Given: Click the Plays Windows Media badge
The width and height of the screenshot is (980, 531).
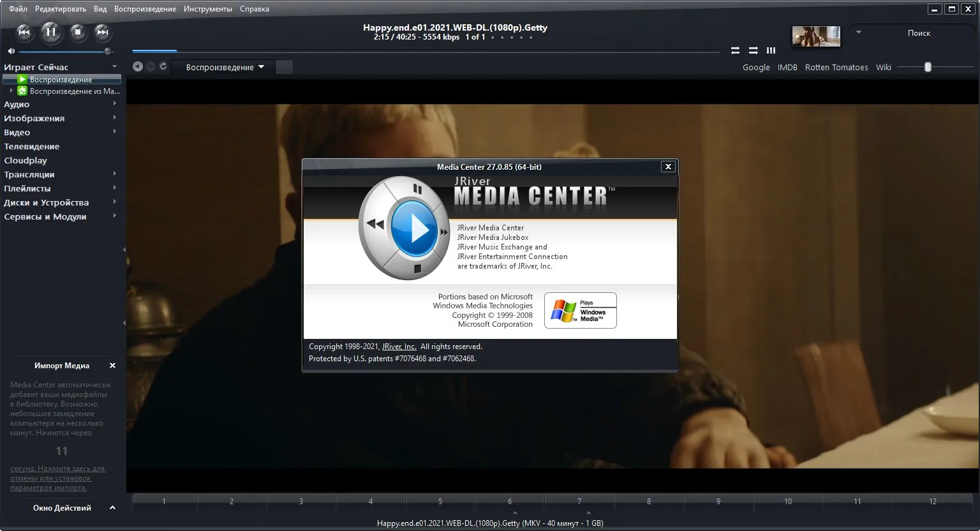Looking at the screenshot, I should (x=581, y=311).
